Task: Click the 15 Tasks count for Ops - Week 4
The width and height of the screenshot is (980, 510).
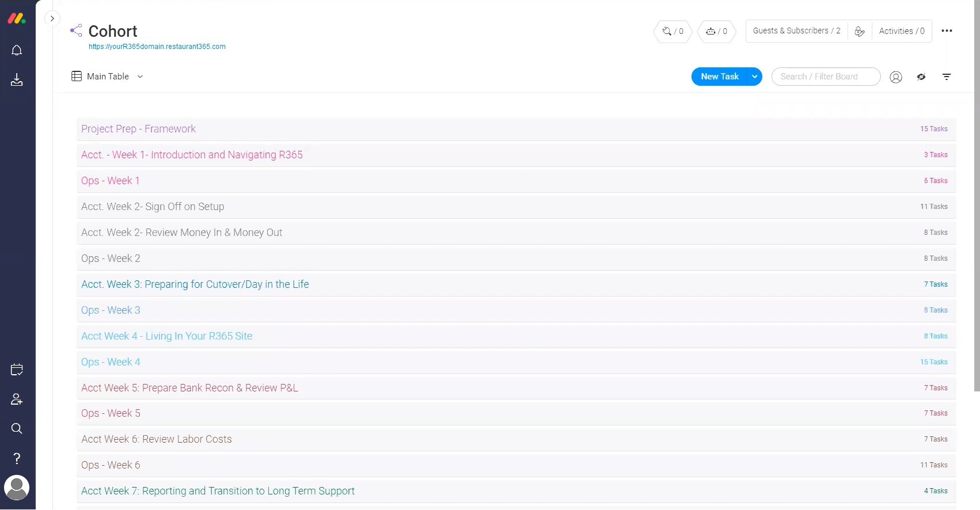Action: click(x=933, y=362)
